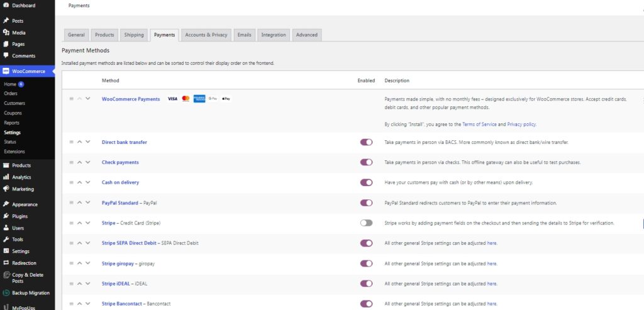Click the Media icon in sidebar

coord(6,33)
